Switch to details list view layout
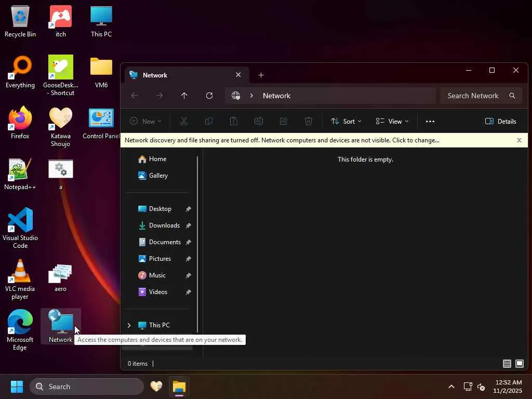The image size is (532, 399). [x=507, y=364]
